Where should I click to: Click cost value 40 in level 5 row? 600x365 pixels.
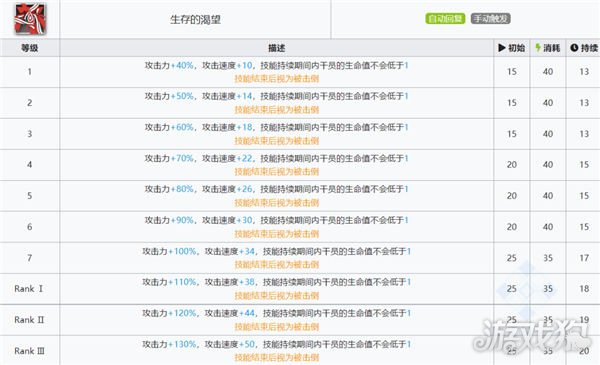click(548, 196)
